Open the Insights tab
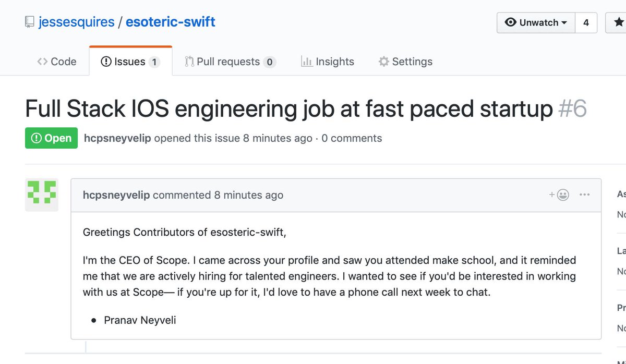This screenshot has height=364, width=626. [328, 62]
